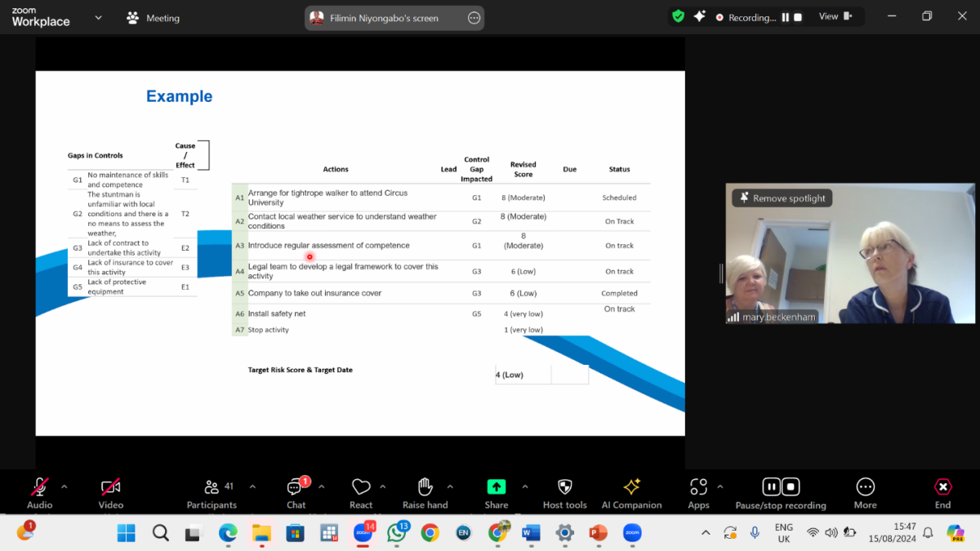The width and height of the screenshot is (980, 551).
Task: Open Settings gear from the taskbar
Action: pyautogui.click(x=564, y=533)
